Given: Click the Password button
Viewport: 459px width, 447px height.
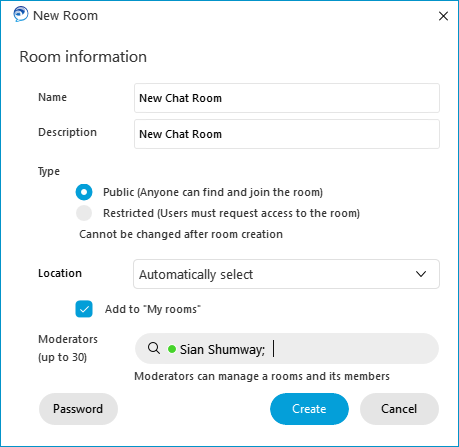Looking at the screenshot, I should (x=78, y=409).
